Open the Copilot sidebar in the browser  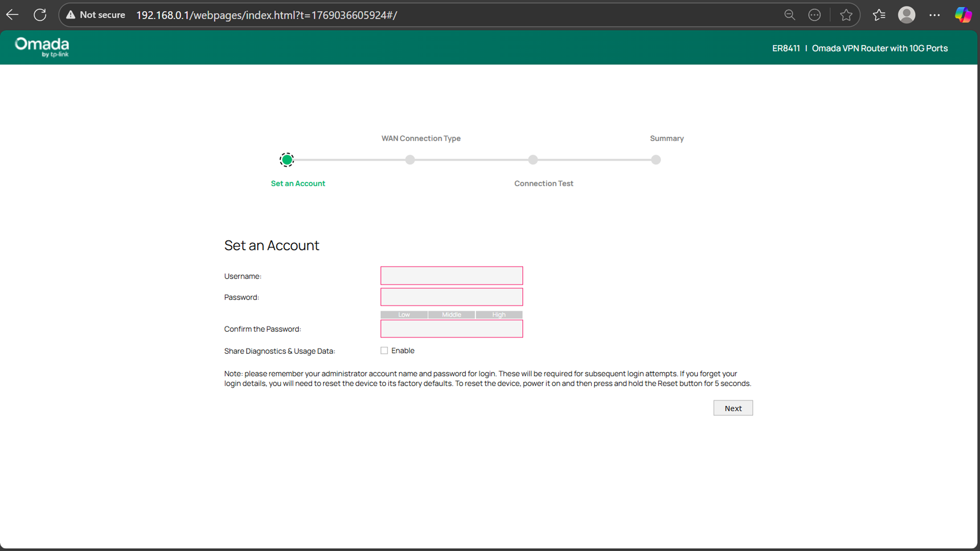coord(964,15)
